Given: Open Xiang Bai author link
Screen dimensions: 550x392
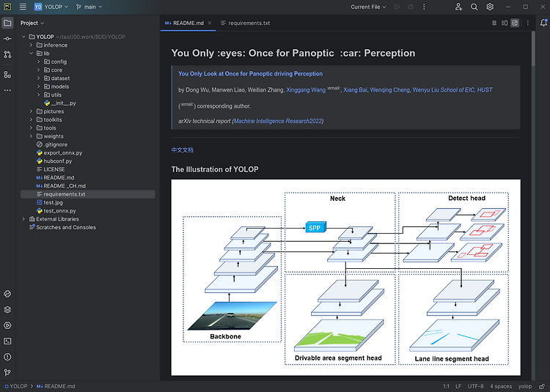Looking at the screenshot, I should point(355,90).
